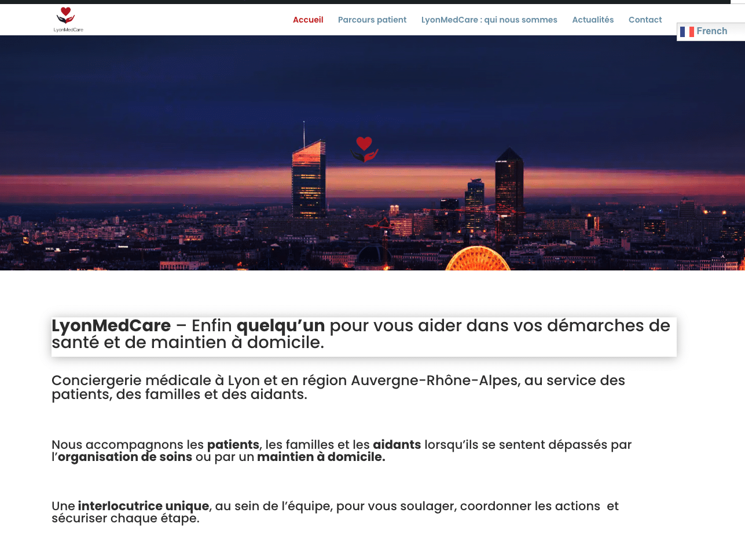Click the heart-in-hands icon on the hero banner
Screen dimensions: 745x560
(x=365, y=149)
